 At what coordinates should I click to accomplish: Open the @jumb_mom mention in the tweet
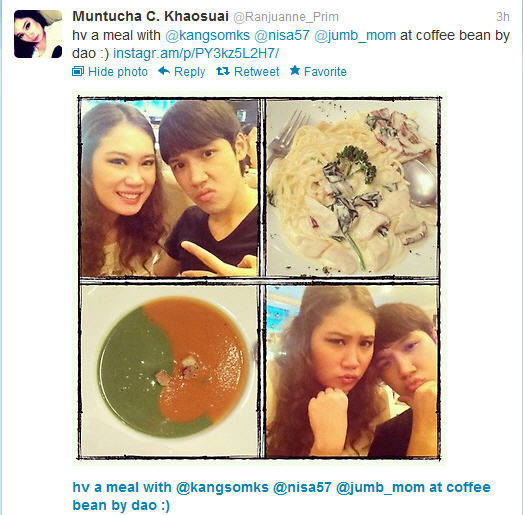pos(355,35)
